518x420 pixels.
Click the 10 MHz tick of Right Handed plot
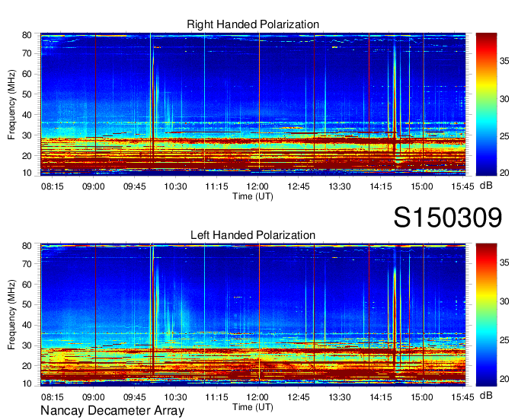coord(27,173)
